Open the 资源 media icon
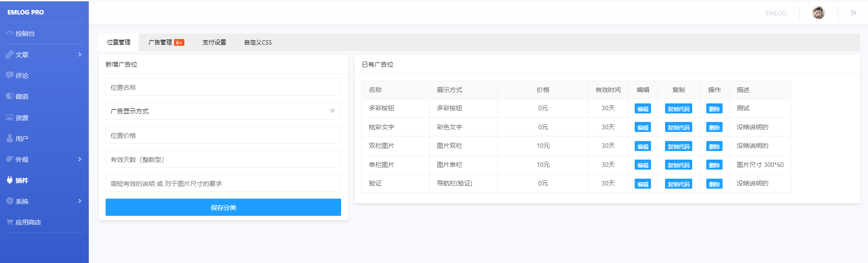 pyautogui.click(x=10, y=117)
